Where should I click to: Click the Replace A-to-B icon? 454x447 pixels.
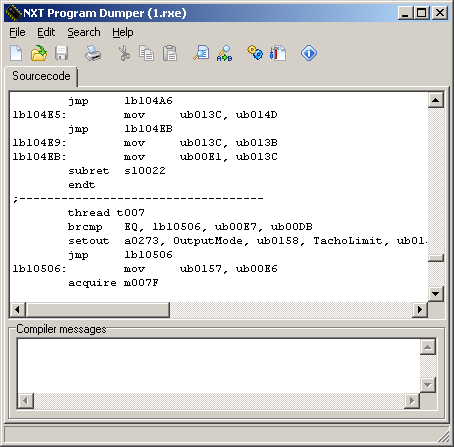coord(224,53)
